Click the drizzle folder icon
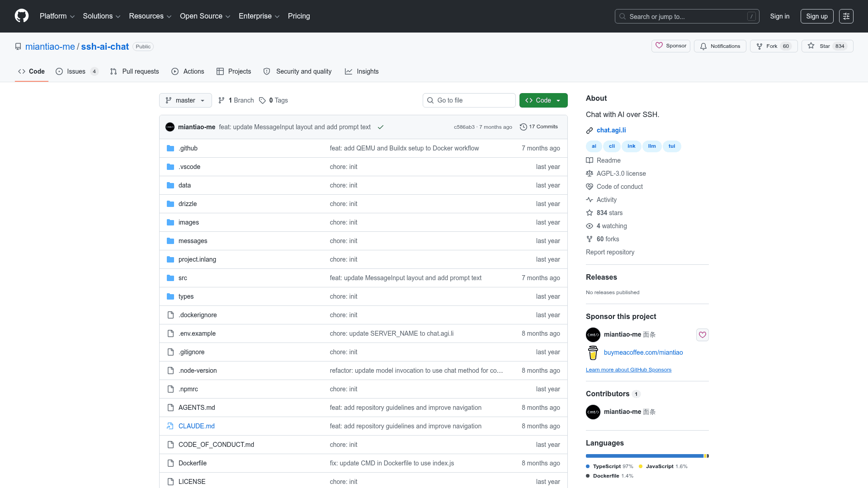 [170, 204]
